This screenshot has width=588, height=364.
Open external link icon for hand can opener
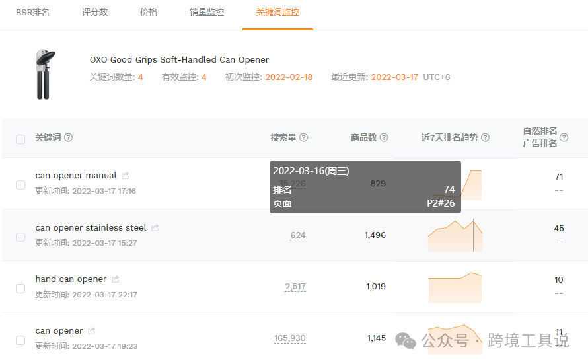pyautogui.click(x=116, y=279)
